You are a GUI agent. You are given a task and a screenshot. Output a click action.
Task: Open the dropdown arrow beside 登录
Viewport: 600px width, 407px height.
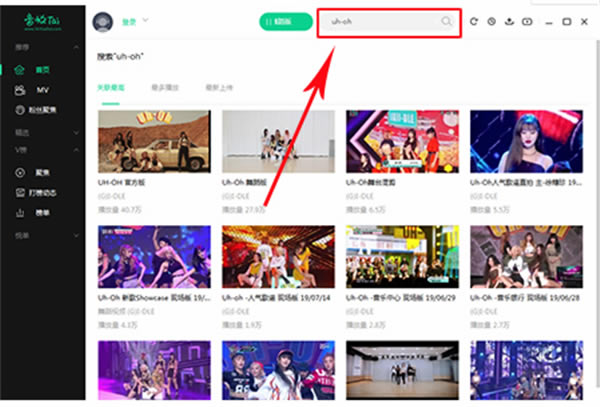[145, 20]
